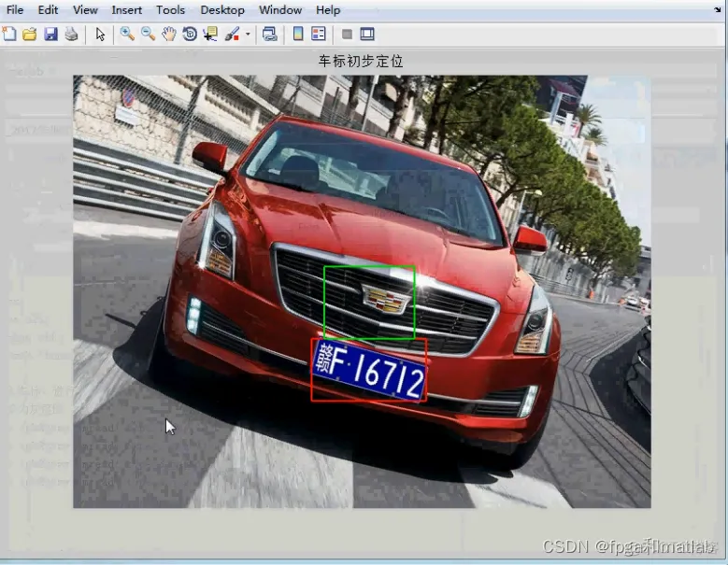The width and height of the screenshot is (728, 565).
Task: Open the View menu
Action: tap(85, 9)
